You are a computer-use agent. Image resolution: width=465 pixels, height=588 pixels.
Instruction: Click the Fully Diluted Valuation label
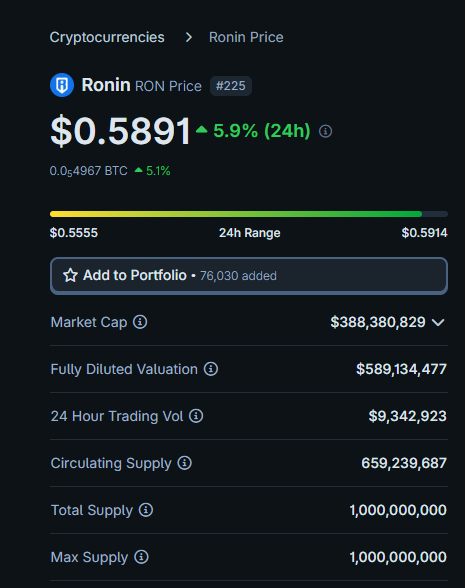tap(124, 369)
